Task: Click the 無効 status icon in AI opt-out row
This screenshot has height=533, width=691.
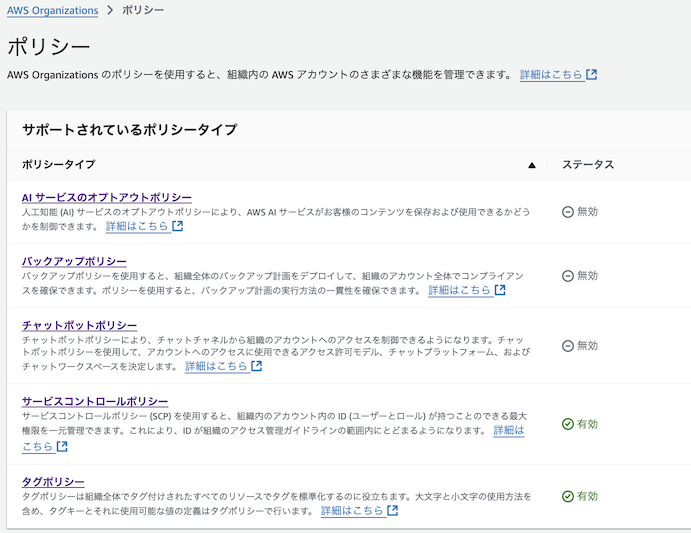Action: click(568, 212)
